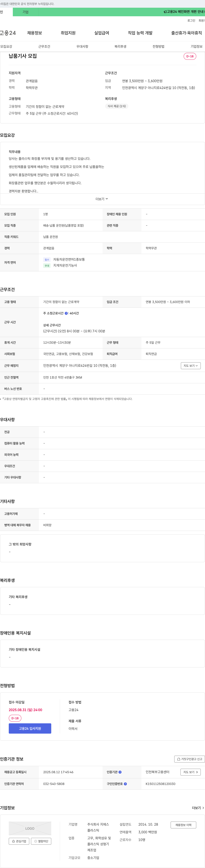This screenshot has height=868, width=205.
Task: Click the 인증기관 help icon
Action: (120, 772)
